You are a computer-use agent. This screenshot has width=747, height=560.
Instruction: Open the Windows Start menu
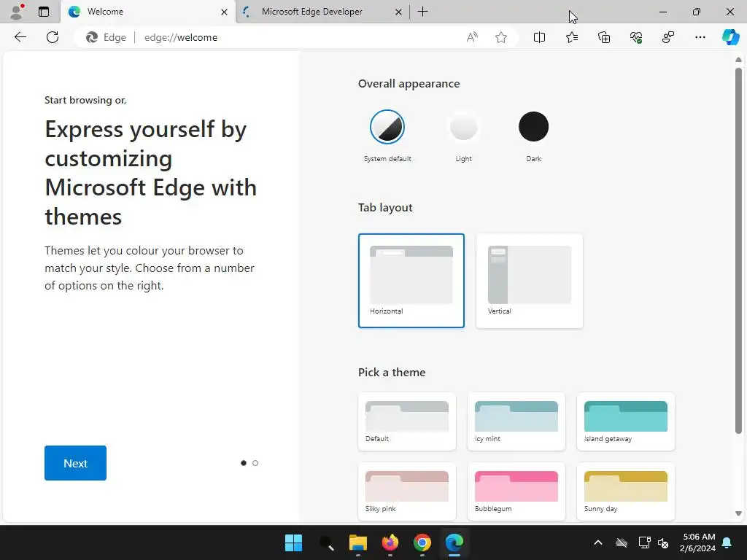[x=293, y=542]
